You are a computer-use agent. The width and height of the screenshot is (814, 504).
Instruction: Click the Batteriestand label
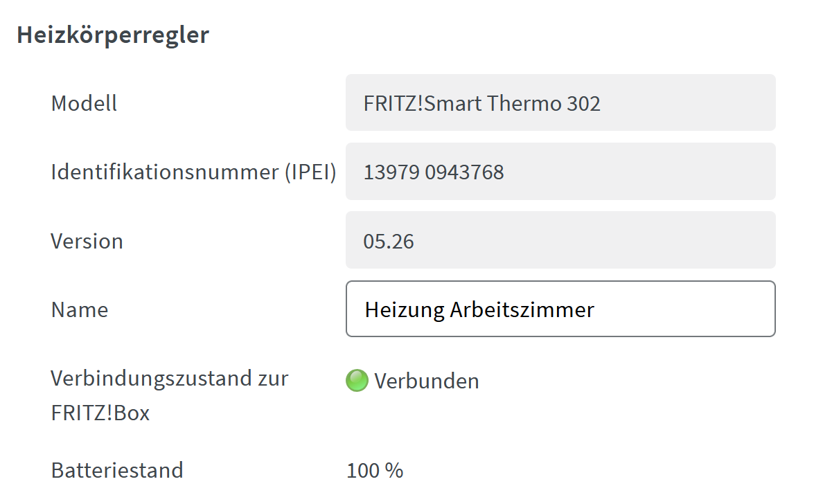tap(116, 470)
